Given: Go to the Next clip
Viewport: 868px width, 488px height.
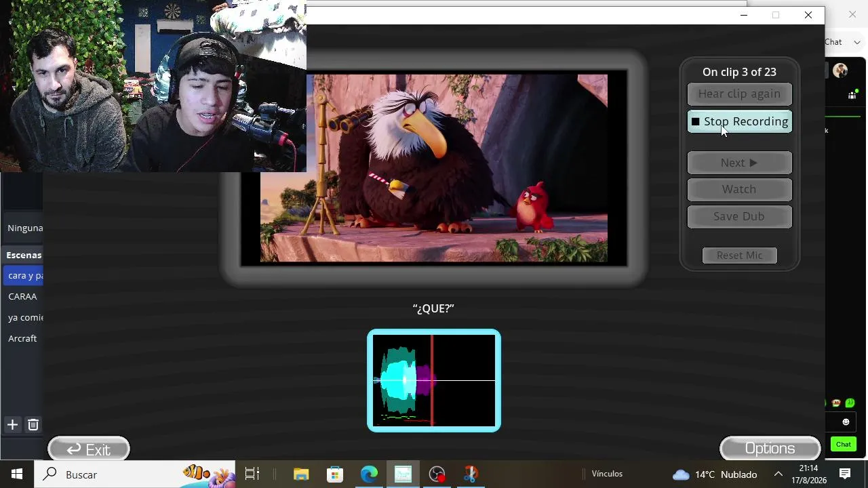Looking at the screenshot, I should (x=739, y=163).
